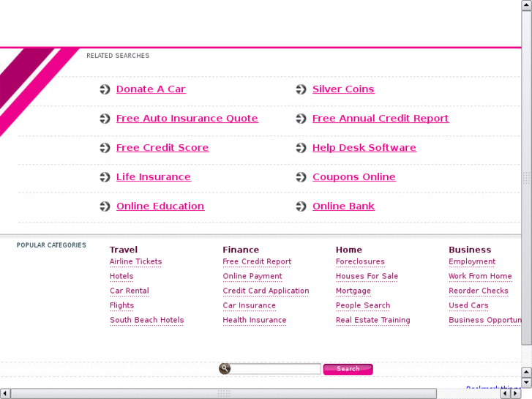
Task: Open the Coupons Online link
Action: pyautogui.click(x=354, y=176)
